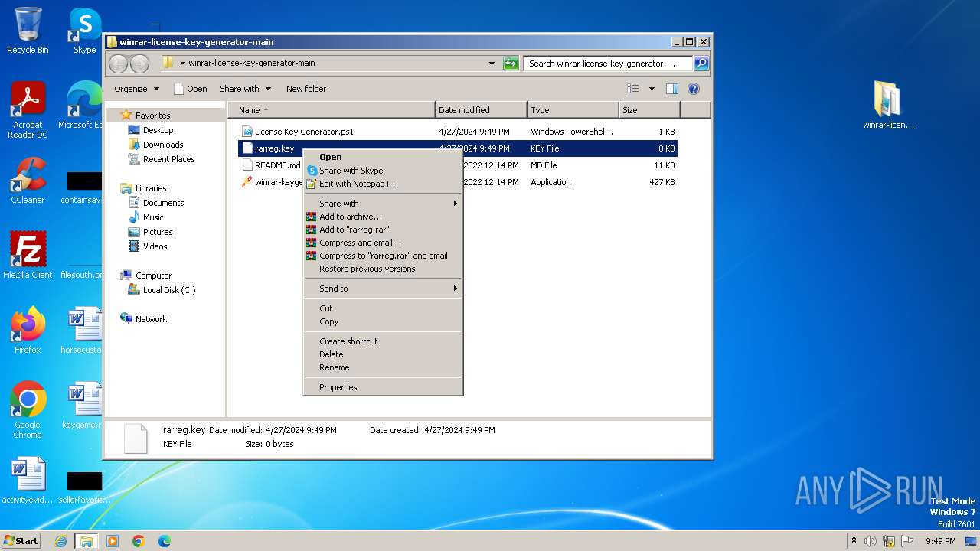Launch Firefox from the desktop
Image resolution: width=980 pixels, height=551 pixels.
point(28,330)
